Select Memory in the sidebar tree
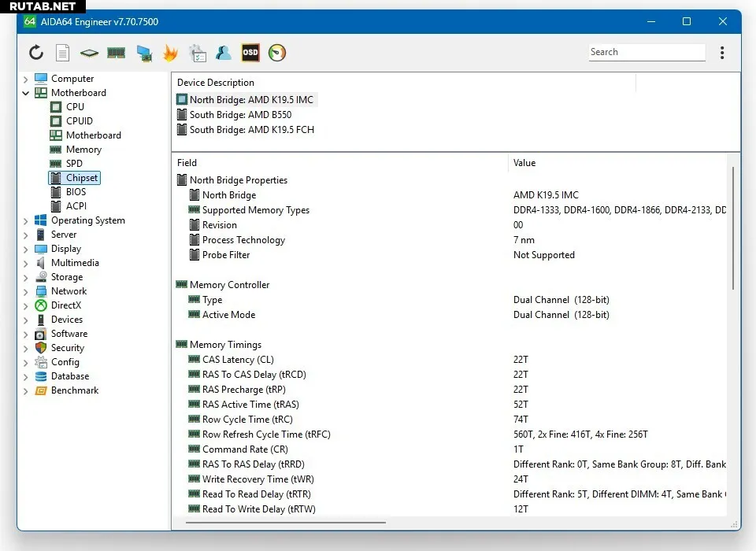 click(76, 150)
